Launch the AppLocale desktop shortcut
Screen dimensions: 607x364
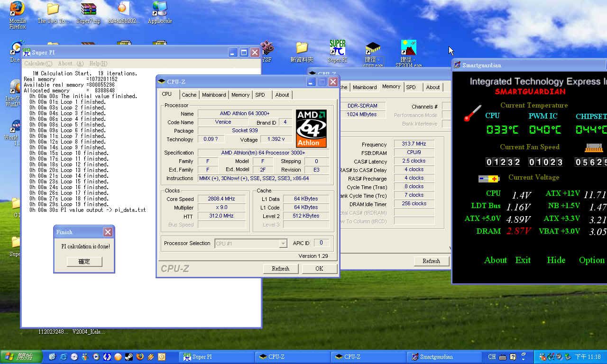pyautogui.click(x=160, y=9)
